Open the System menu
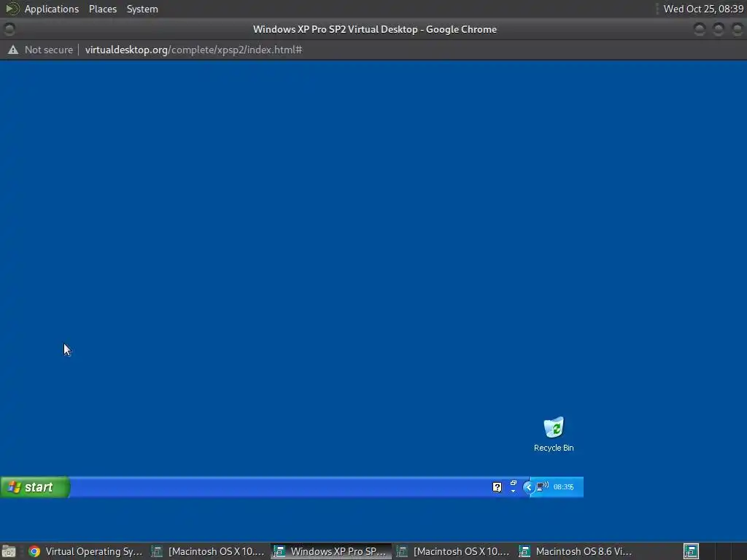Image resolution: width=747 pixels, height=560 pixels. tap(142, 9)
